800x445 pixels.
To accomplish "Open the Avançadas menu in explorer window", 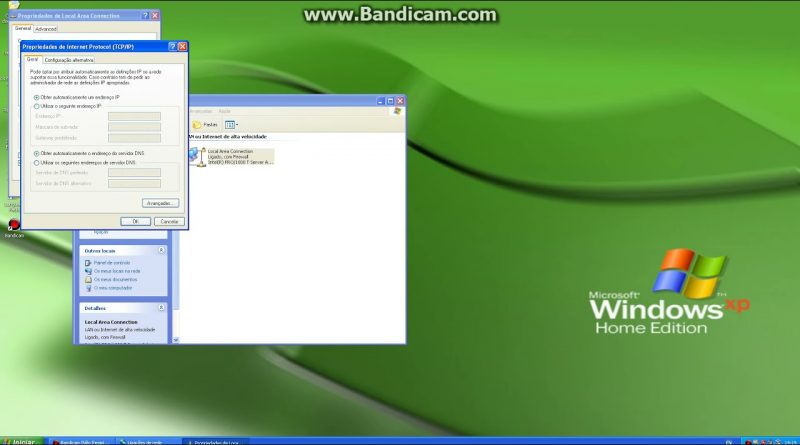I will (x=201, y=111).
